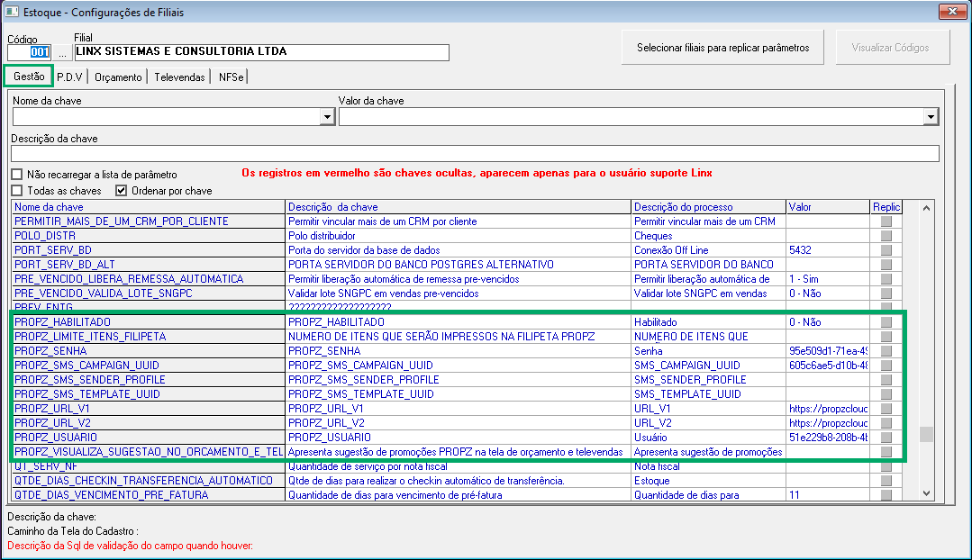
Task: Toggle Replic checkbox for PORT_SERV_BD row
Action: pos(886,250)
